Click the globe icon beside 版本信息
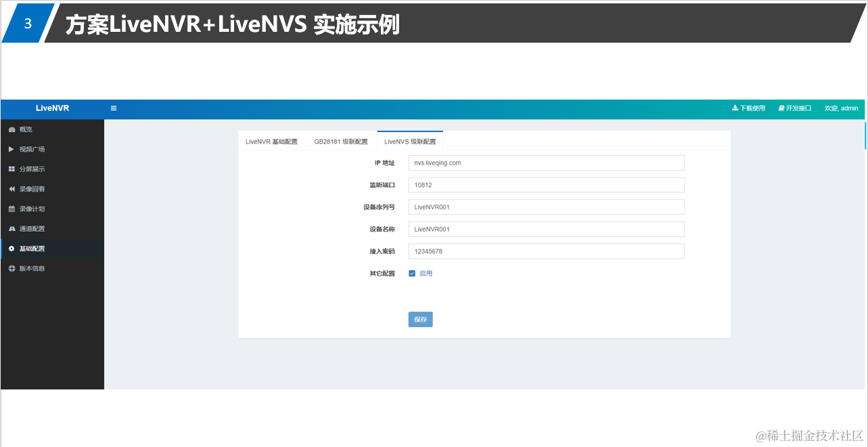This screenshot has height=447, width=868. point(12,268)
